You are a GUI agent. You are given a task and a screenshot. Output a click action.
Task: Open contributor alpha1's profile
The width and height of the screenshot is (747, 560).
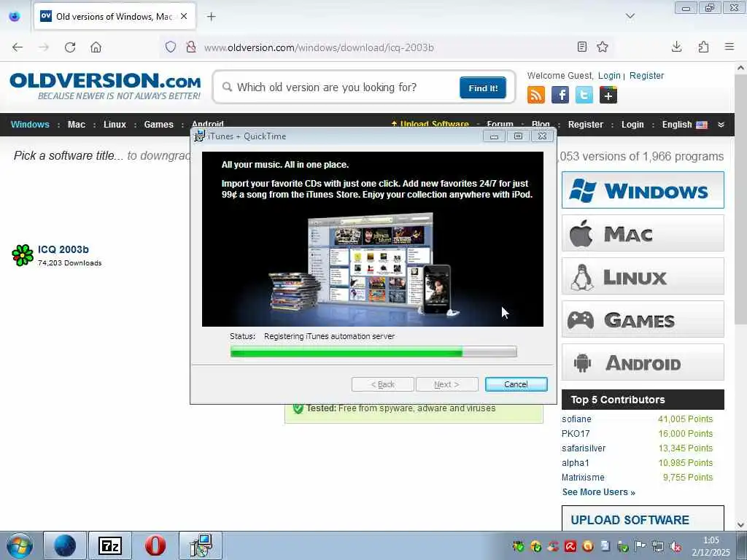576,463
